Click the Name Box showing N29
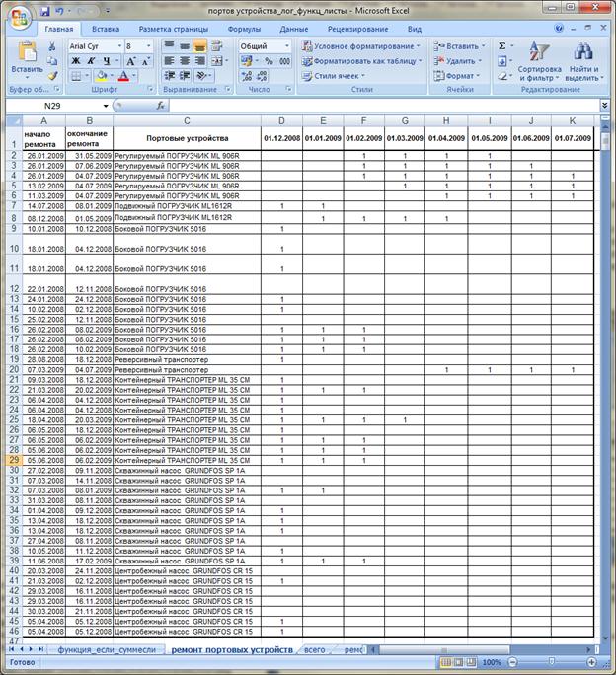Image resolution: width=616 pixels, height=675 pixels. tap(54, 106)
